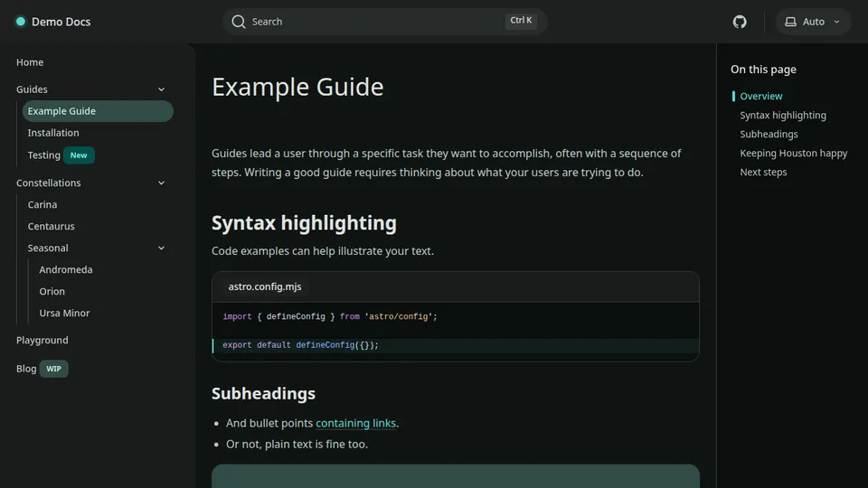
Task: Click the Constellations section label
Action: [48, 183]
